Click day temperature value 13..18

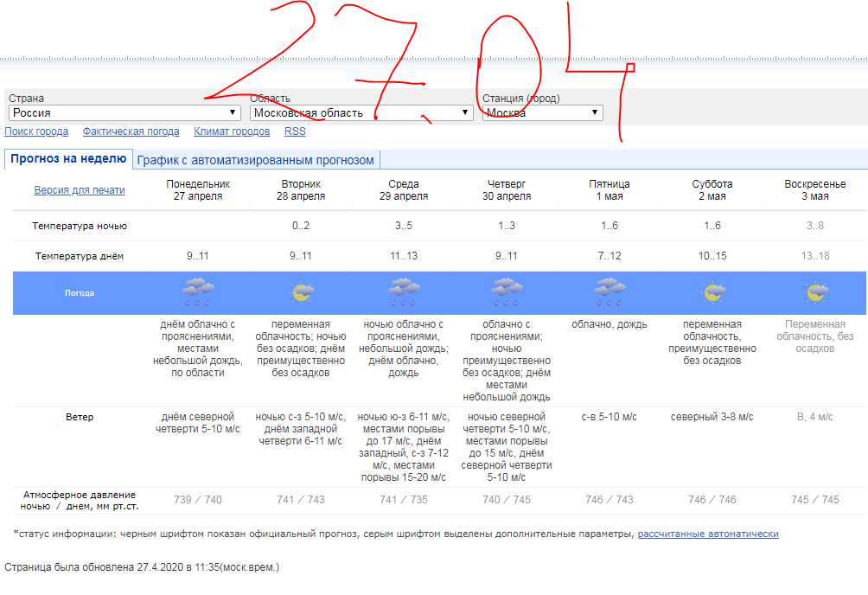click(x=815, y=256)
